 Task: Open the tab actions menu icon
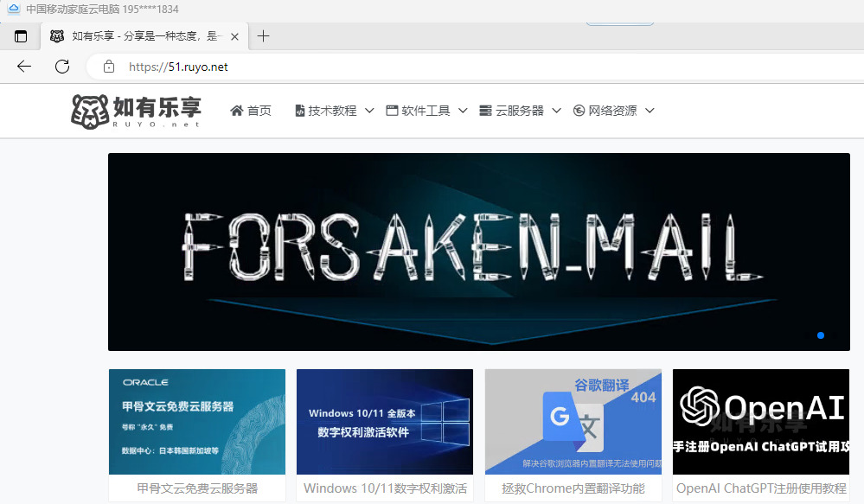pyautogui.click(x=21, y=36)
